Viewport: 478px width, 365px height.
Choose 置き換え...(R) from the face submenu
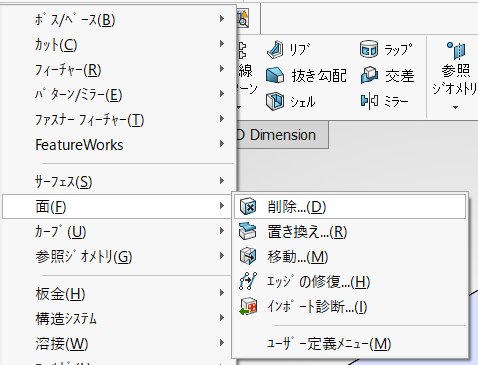350,231
